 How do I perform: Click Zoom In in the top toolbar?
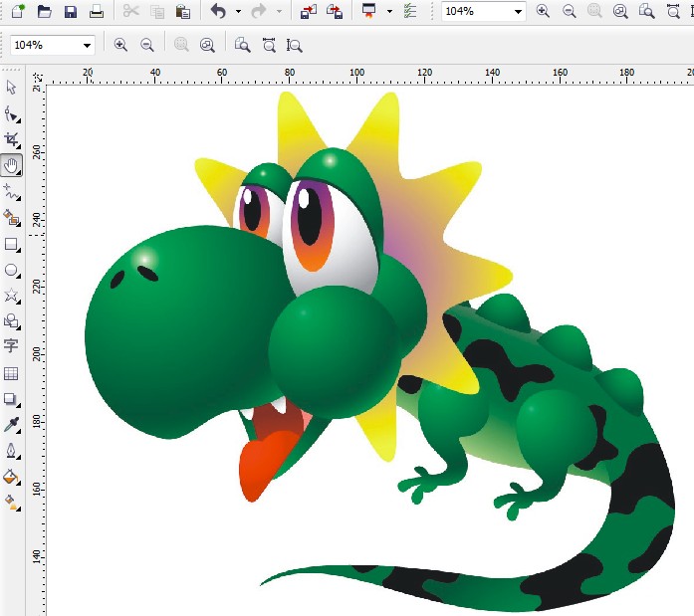click(x=543, y=11)
